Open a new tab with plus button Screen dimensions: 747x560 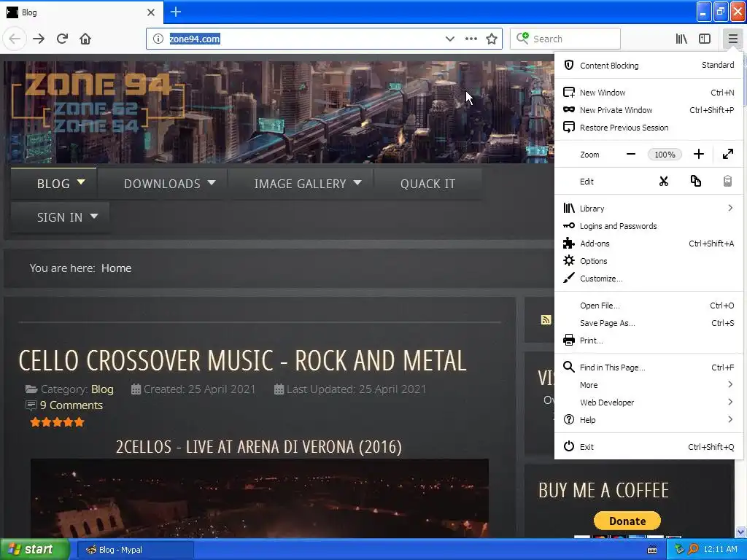coord(176,12)
